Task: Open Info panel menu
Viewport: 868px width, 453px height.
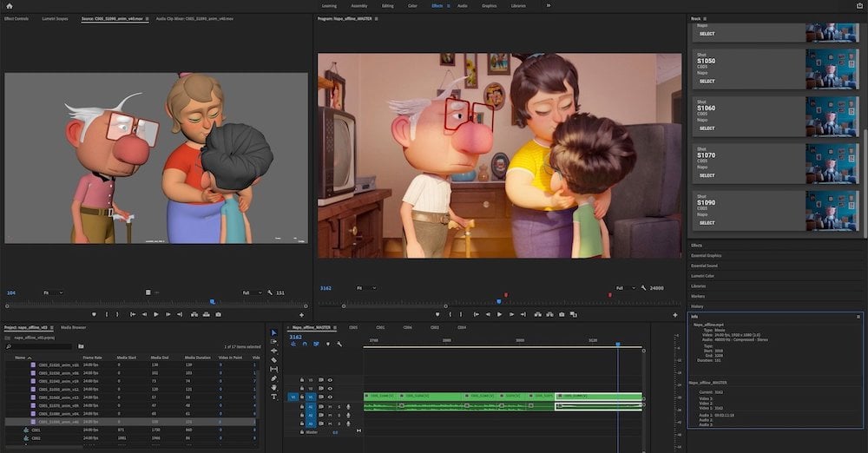Action: click(858, 317)
